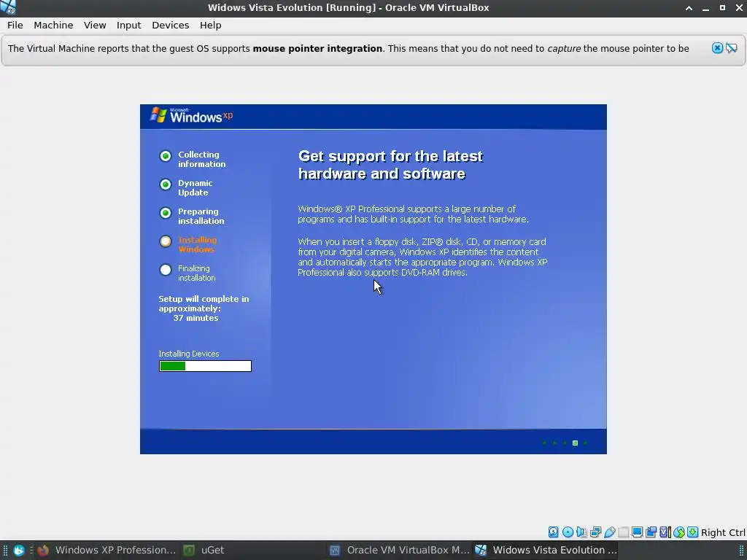Click the Firefox icon in the taskbar
The image size is (747, 560).
tap(43, 551)
